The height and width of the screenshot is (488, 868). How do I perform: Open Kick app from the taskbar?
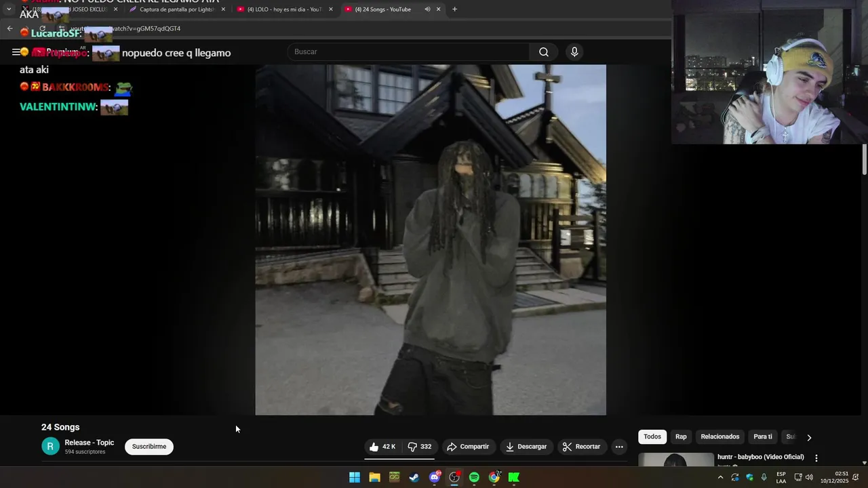[514, 477]
